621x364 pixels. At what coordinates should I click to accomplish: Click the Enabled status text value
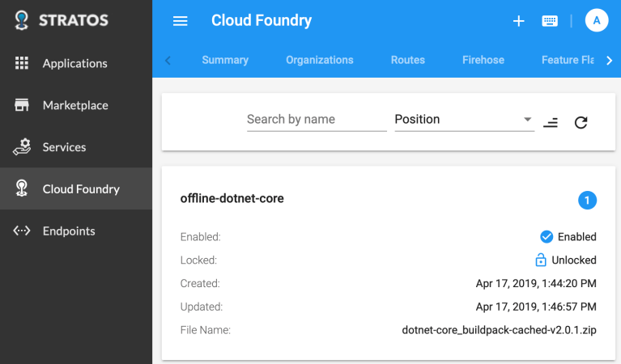pos(577,236)
